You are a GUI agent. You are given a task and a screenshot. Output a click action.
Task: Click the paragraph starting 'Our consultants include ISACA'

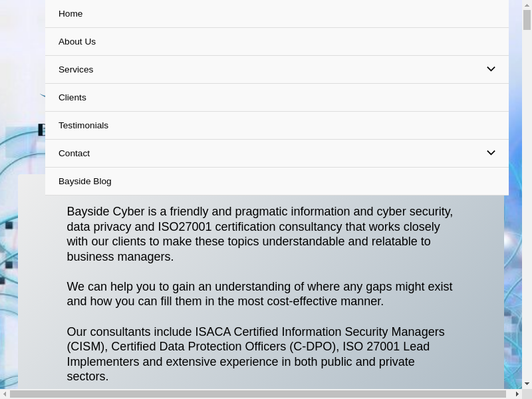(256, 354)
